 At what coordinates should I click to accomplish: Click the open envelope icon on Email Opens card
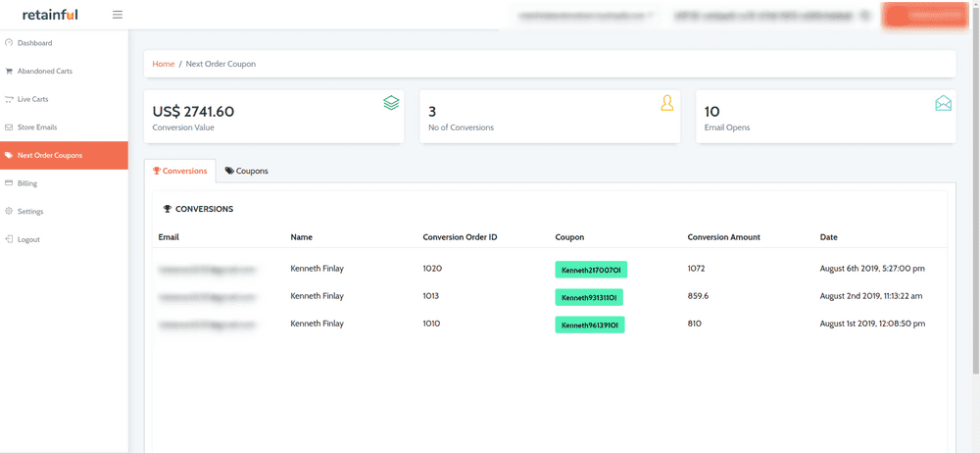pyautogui.click(x=943, y=103)
